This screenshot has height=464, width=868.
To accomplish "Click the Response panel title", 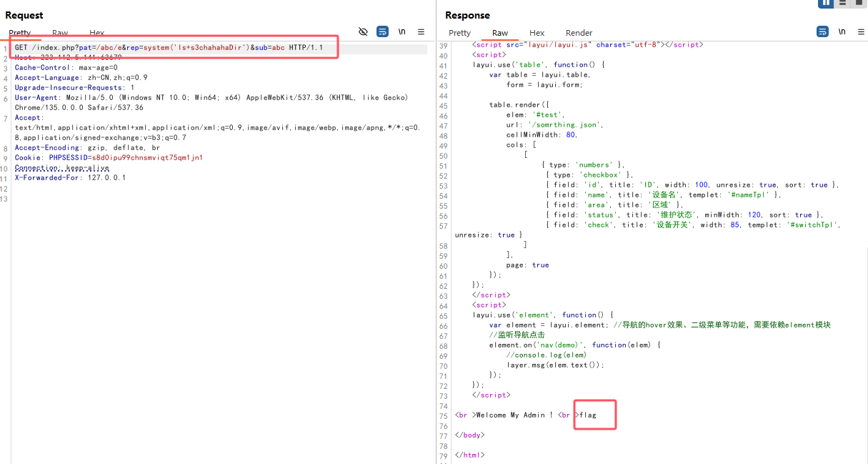I will click(x=468, y=15).
